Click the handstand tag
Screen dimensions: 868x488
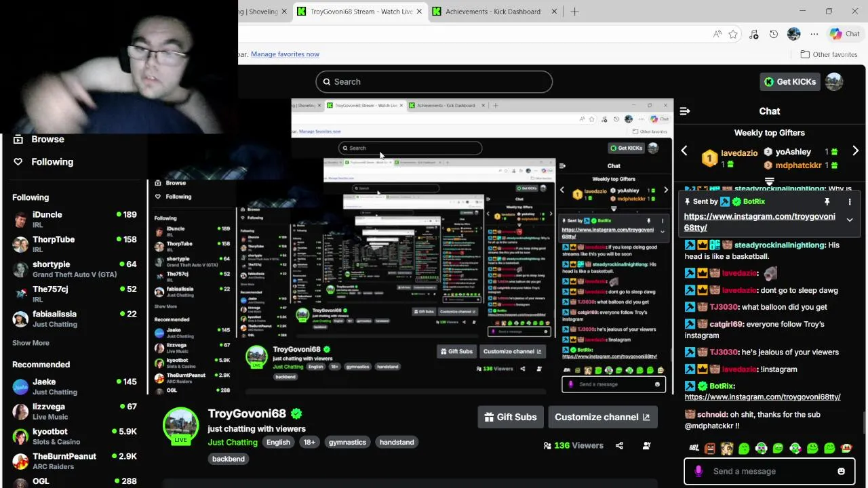397,442
